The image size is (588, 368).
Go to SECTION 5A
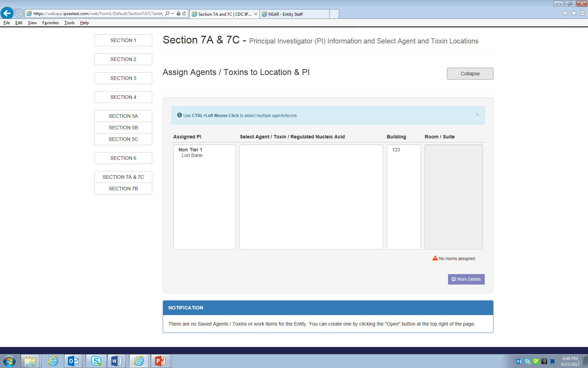123,116
